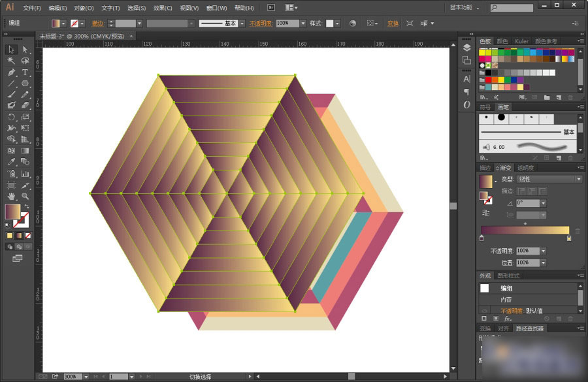Open the Paragraph panel icon
588x382 pixels.
(466, 92)
